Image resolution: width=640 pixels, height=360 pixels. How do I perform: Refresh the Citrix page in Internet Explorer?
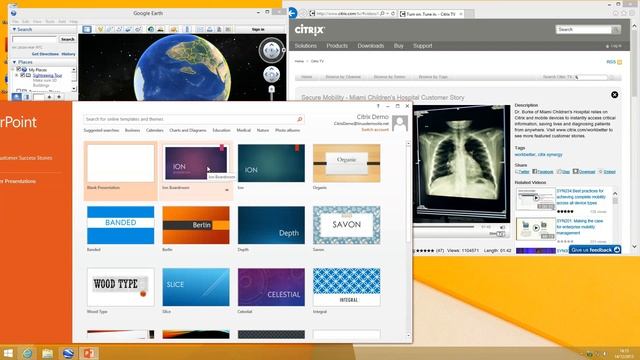393,13
